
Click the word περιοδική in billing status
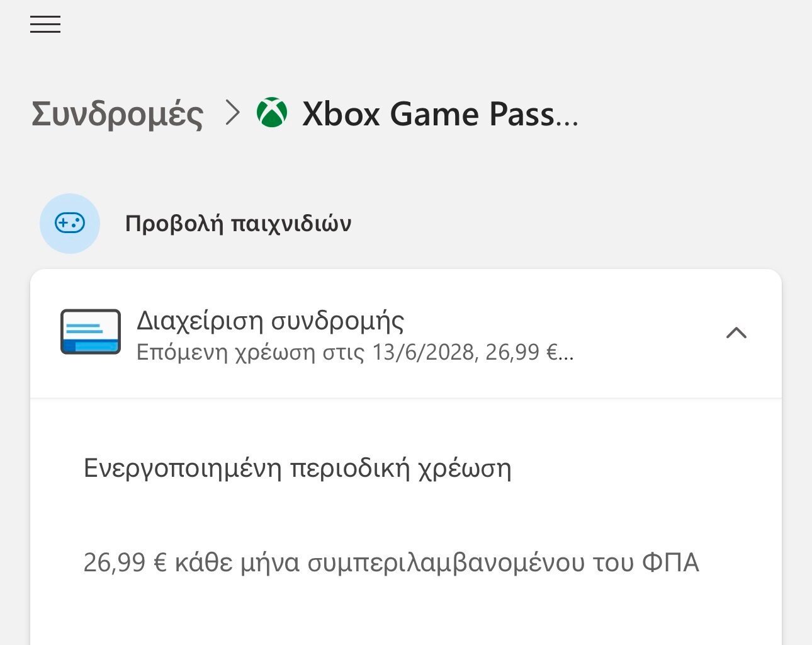(359, 469)
